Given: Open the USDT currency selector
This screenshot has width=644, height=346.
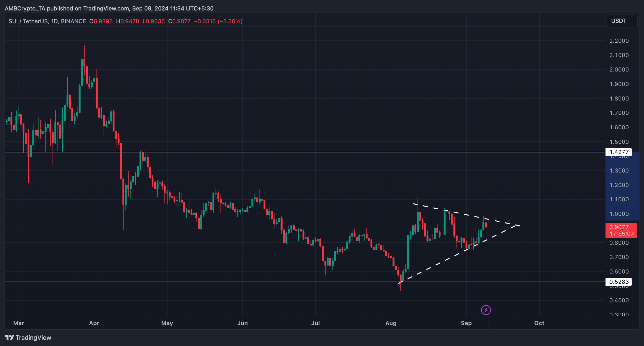Looking at the screenshot, I should [x=622, y=21].
